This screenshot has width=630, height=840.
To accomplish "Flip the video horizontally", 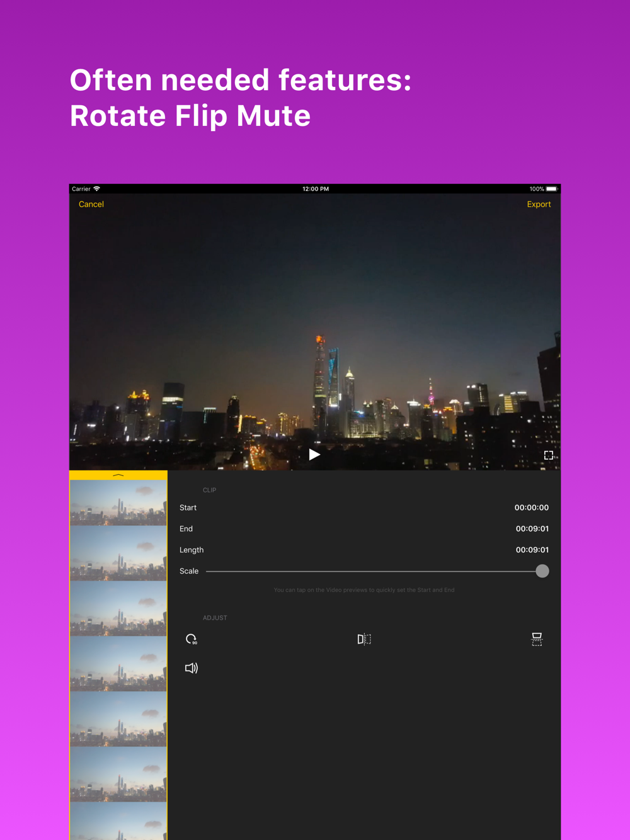I will [x=364, y=639].
